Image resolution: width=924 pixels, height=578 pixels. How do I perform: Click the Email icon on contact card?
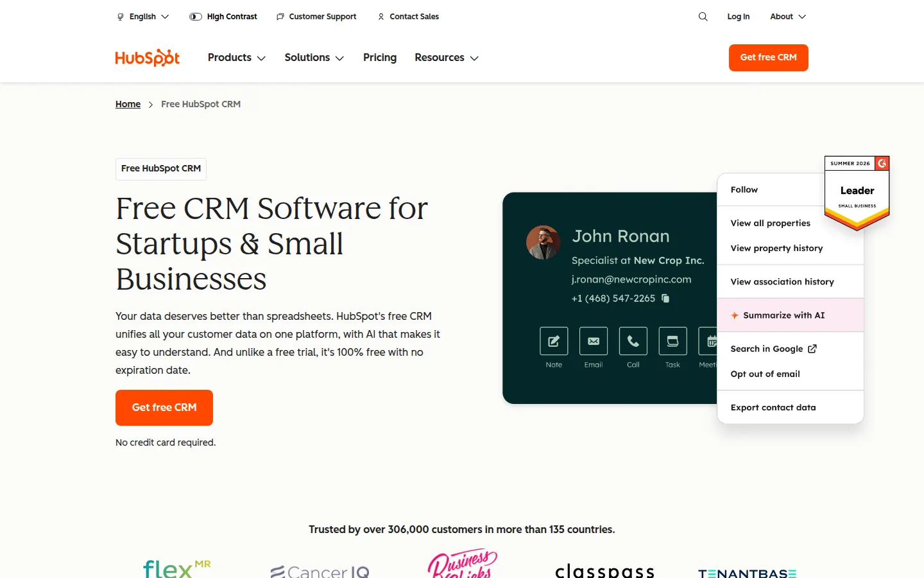[594, 341]
